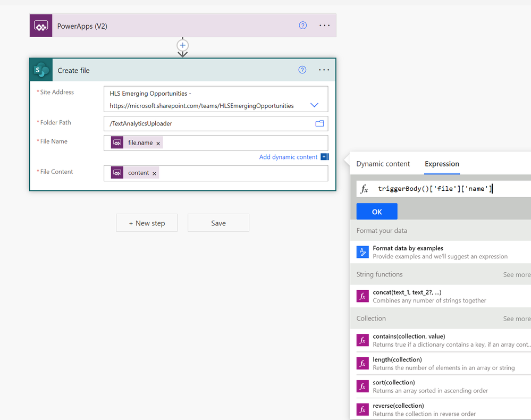Insert the reverse(collection) function
The height and width of the screenshot is (420, 531).
click(x=440, y=409)
